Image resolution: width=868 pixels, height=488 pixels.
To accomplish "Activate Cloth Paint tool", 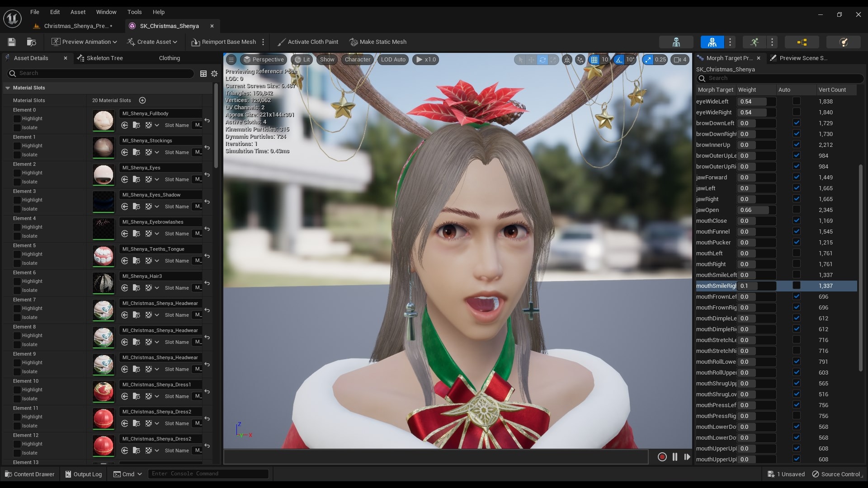I will pos(308,42).
